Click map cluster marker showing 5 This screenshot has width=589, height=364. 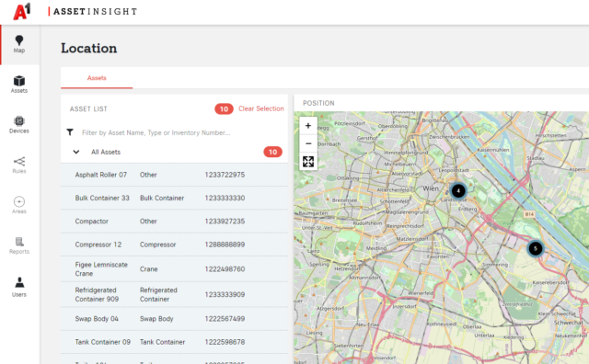(x=536, y=248)
